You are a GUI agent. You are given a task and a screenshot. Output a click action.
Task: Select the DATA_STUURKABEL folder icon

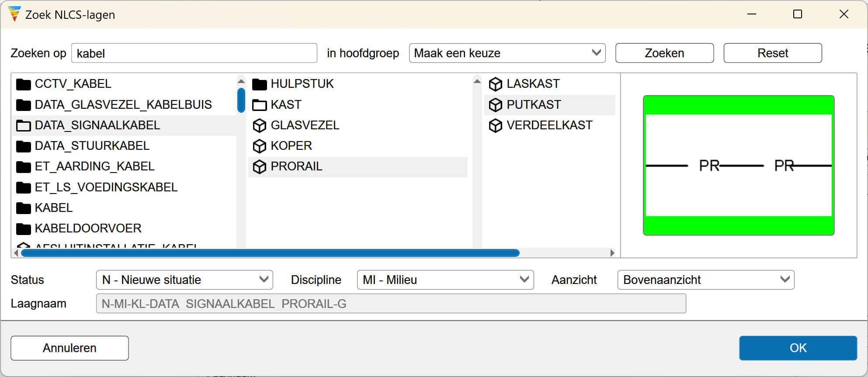coord(23,146)
